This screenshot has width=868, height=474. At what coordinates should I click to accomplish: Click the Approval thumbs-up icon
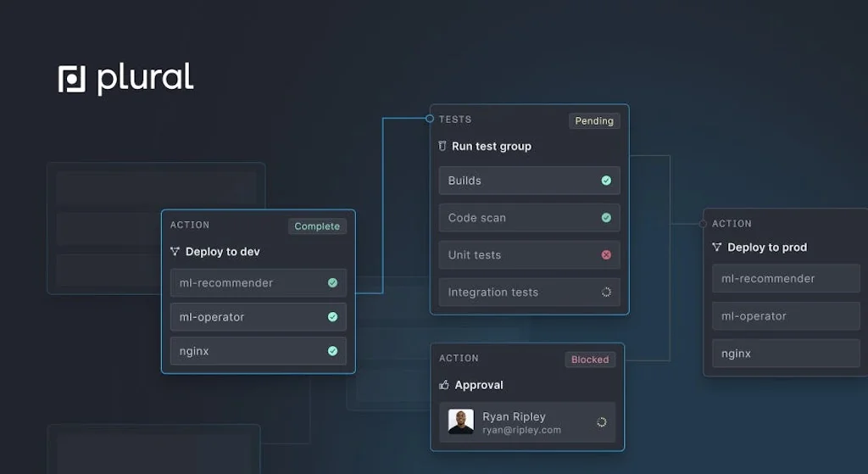click(444, 384)
